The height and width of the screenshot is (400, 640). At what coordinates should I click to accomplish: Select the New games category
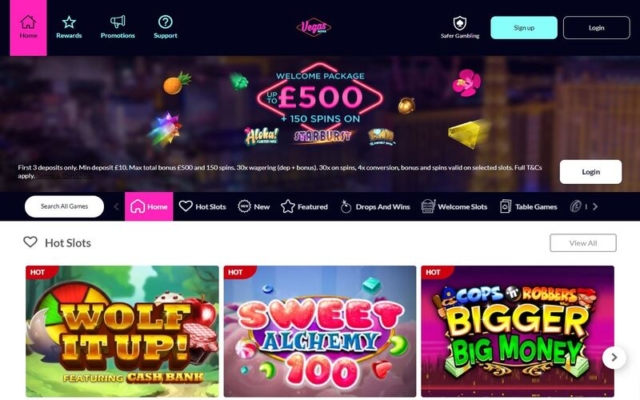253,207
